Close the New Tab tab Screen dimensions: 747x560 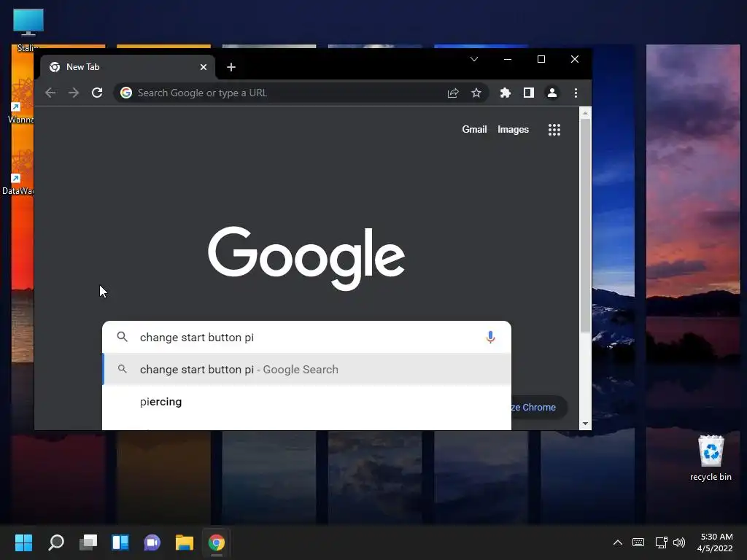[x=204, y=67]
